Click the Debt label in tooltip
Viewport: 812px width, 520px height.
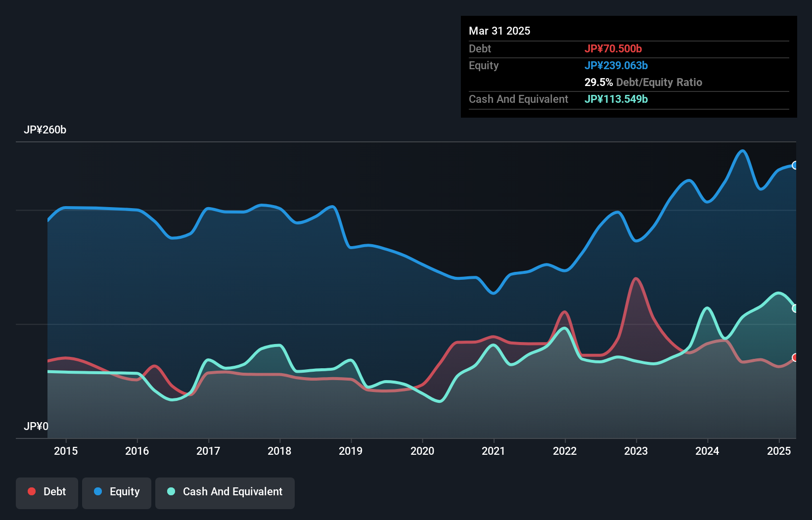[x=480, y=48]
